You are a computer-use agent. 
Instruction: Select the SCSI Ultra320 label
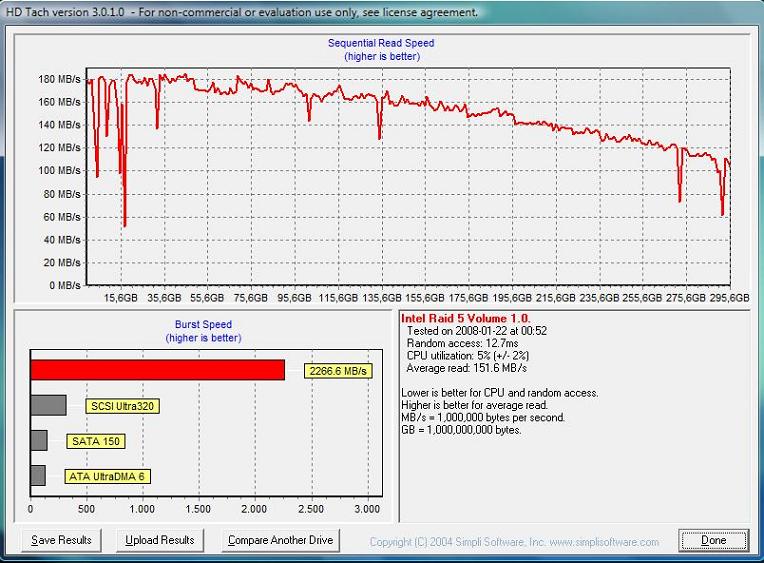pos(122,406)
